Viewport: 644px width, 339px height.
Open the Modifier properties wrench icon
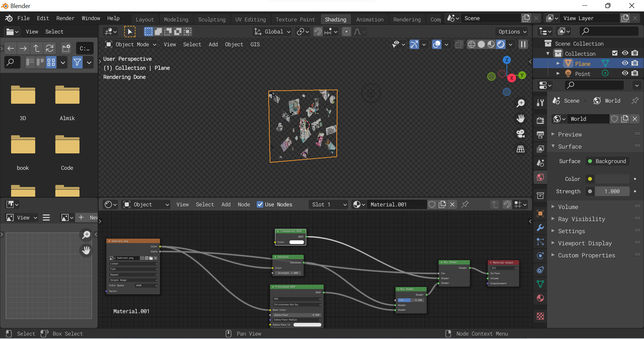540,228
